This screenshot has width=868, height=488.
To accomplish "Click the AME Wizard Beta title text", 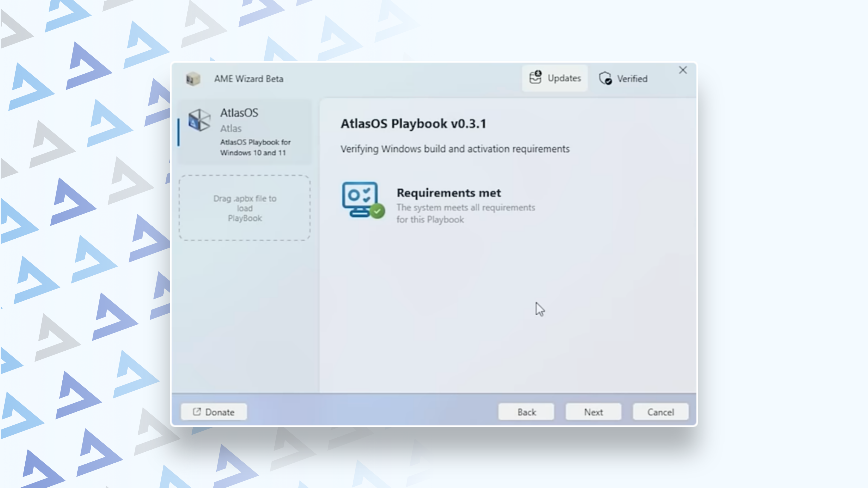I will point(249,79).
